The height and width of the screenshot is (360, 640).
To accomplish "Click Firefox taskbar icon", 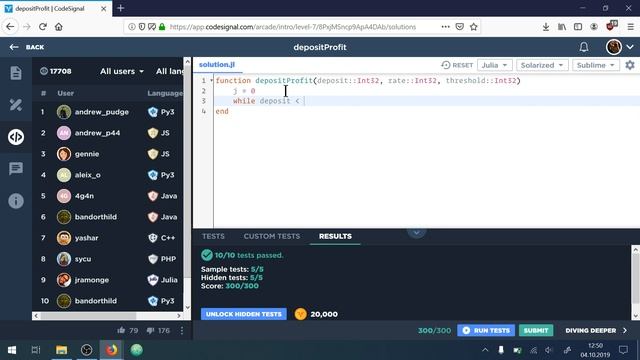I will 111,350.
